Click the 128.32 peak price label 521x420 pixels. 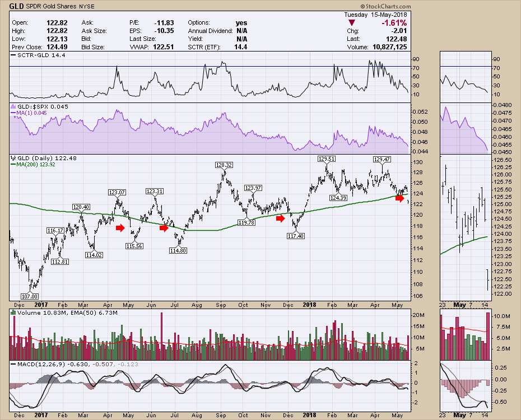pyautogui.click(x=224, y=165)
